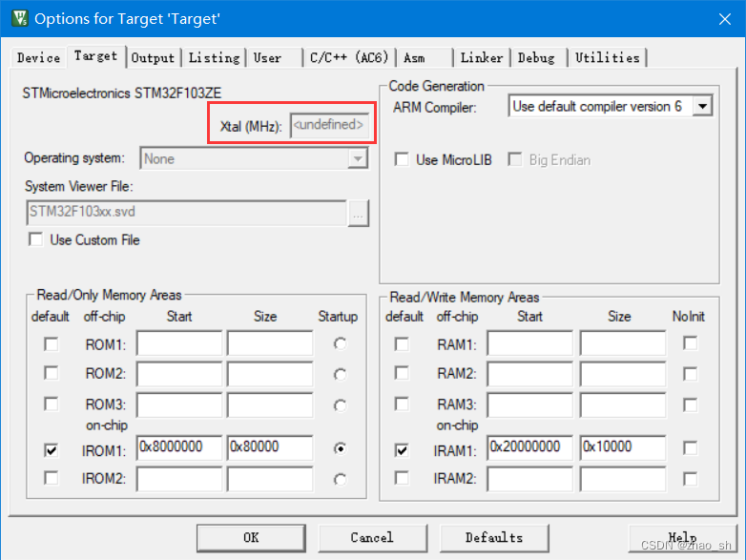Click the ROM3 Size field
This screenshot has width=746, height=560.
[270, 404]
